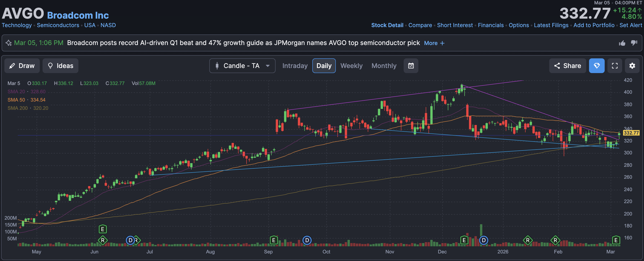Click the Draw button

tap(22, 66)
